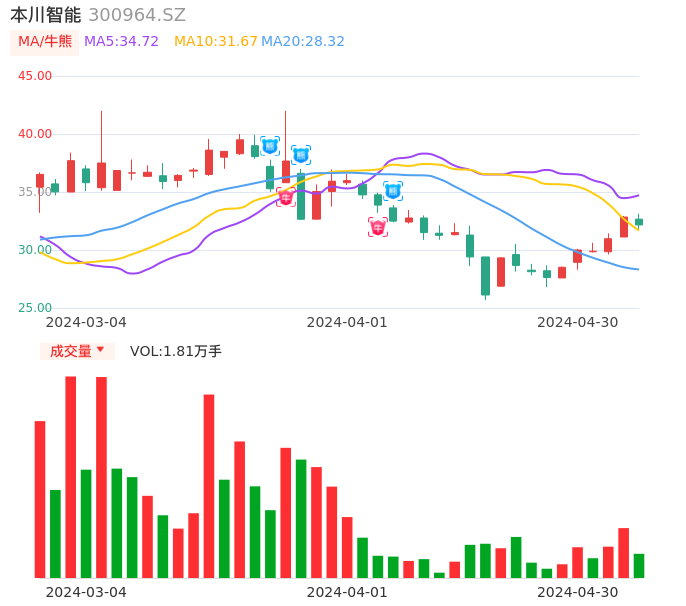This screenshot has height=606, width=686.
Task: Click the 2024-04-01 date under the price chart
Action: [346, 322]
